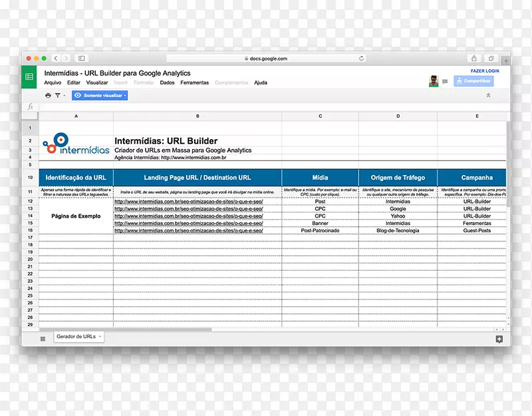Viewport: 532px width, 416px height.
Task: Click the Compartilhar share button
Action: (473, 81)
